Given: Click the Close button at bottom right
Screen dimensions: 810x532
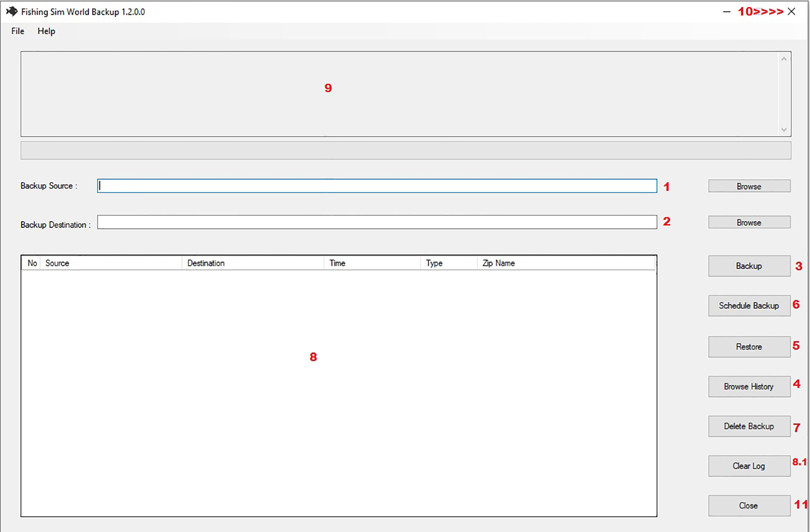Looking at the screenshot, I should [749, 506].
